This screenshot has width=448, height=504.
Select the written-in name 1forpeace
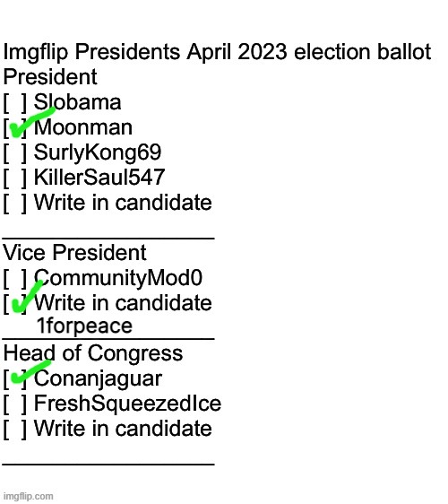(x=84, y=326)
